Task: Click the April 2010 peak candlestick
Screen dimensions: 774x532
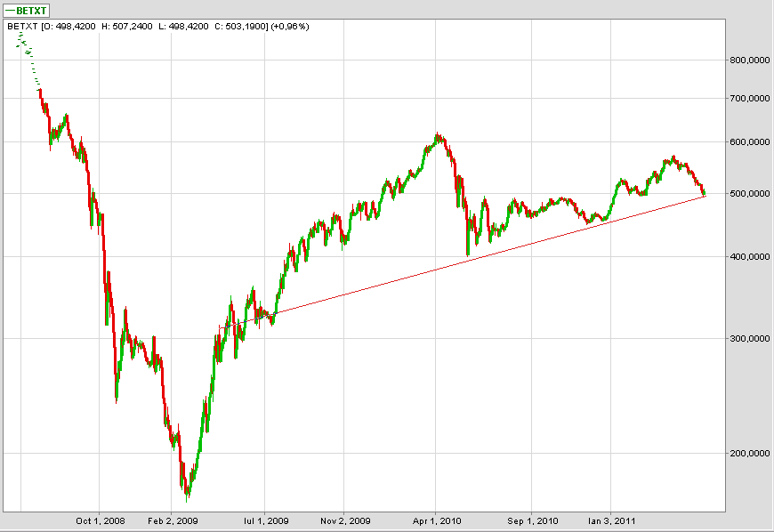Action: (437, 137)
